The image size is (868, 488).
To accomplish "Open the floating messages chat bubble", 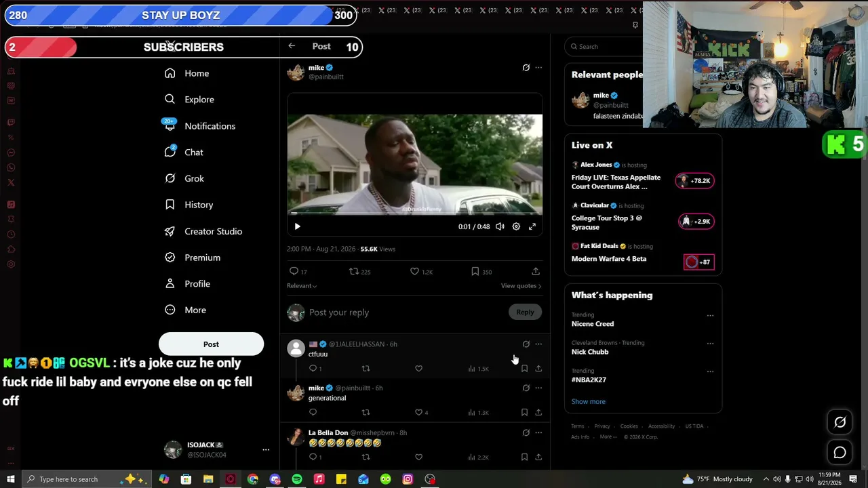I will [840, 452].
